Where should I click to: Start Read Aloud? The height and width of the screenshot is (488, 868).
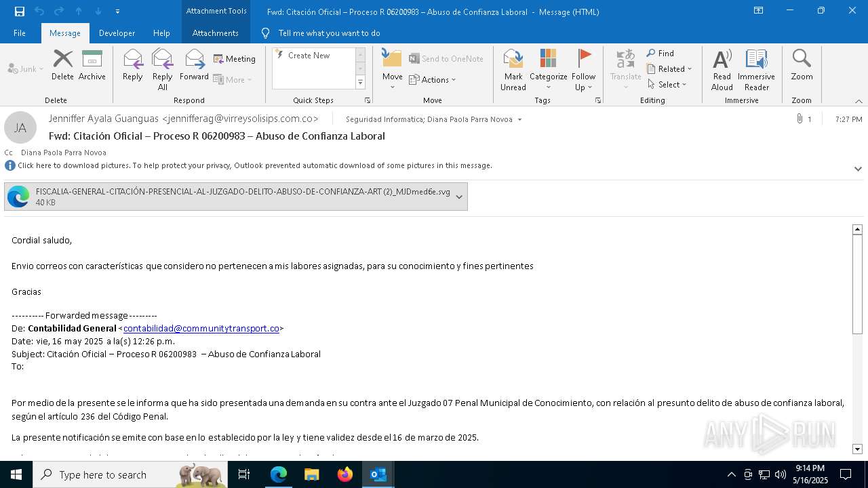[x=722, y=69]
